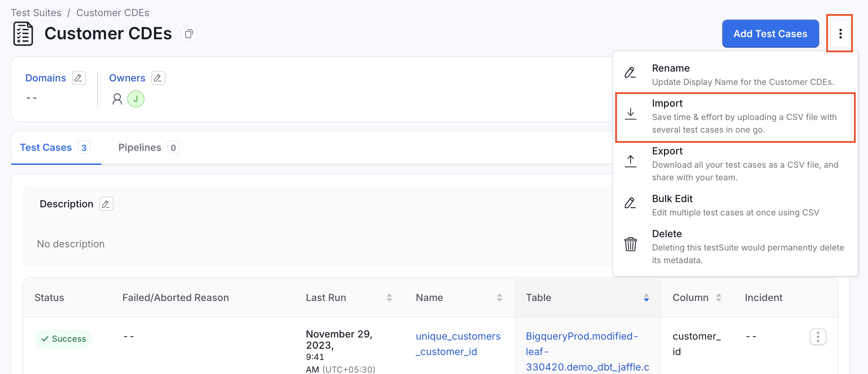Edit Owners with the pencil icon
Screen dimensions: 868x374
[158, 78]
